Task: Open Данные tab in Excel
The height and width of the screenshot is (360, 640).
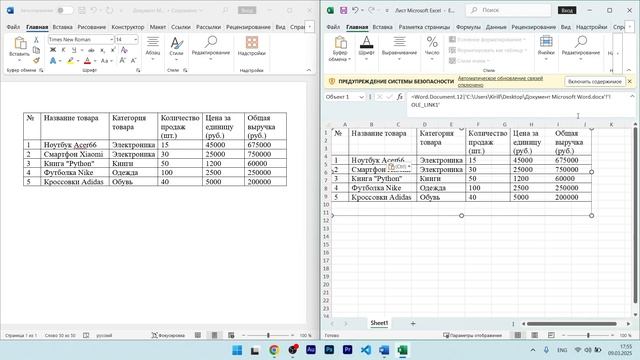Action: [496, 27]
